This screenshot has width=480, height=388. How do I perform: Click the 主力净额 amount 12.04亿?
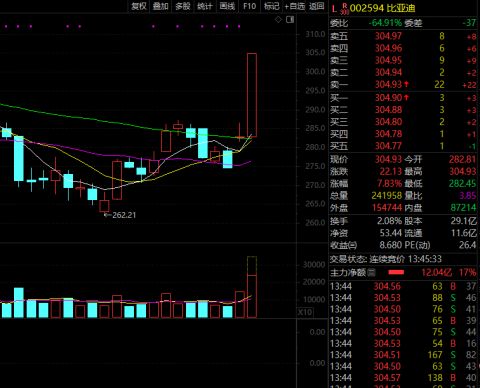[437, 273]
